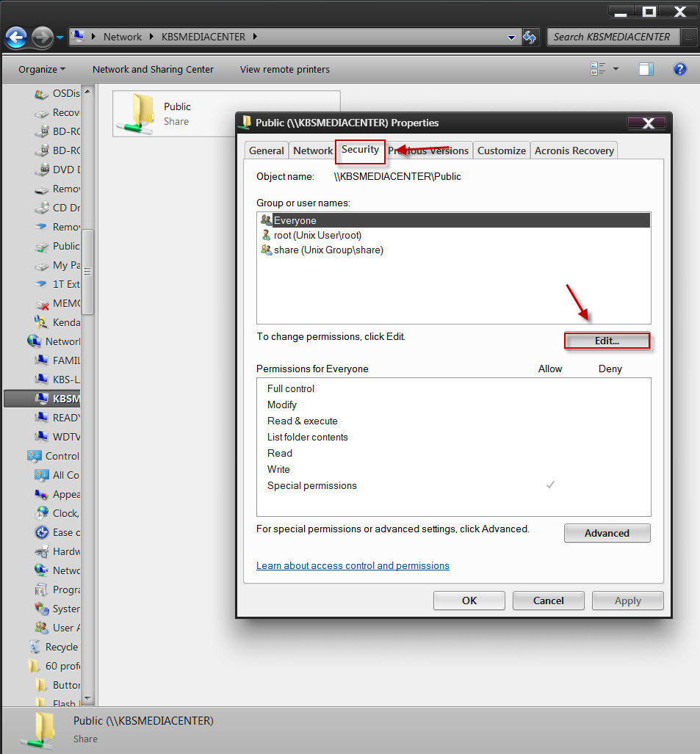Screen dimensions: 700x754
Task: Switch to the Previous Versions tab
Action: (x=429, y=151)
